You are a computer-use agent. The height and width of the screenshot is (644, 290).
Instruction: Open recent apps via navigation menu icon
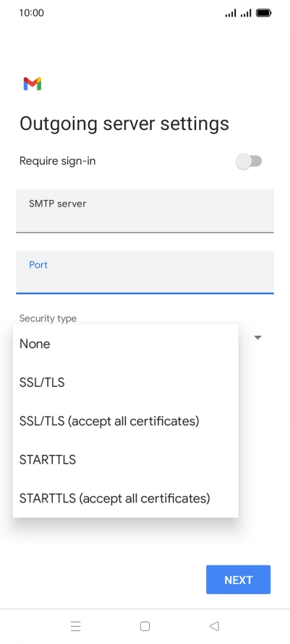pyautogui.click(x=76, y=626)
